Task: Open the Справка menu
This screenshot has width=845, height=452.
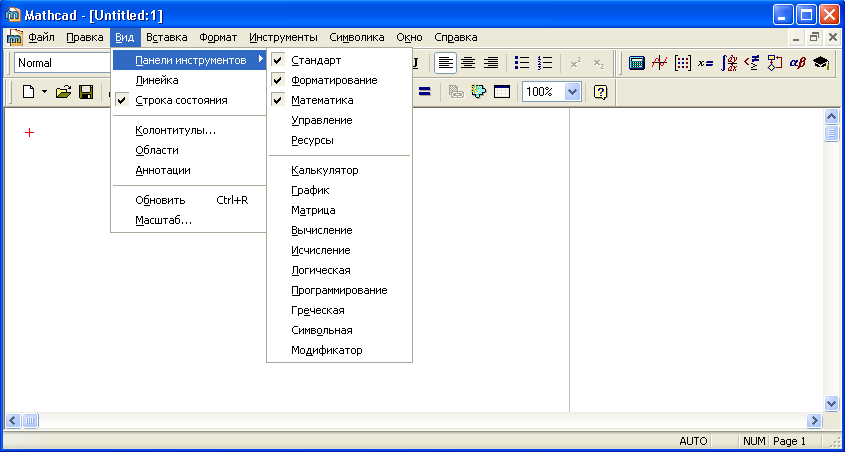Action: (456, 38)
